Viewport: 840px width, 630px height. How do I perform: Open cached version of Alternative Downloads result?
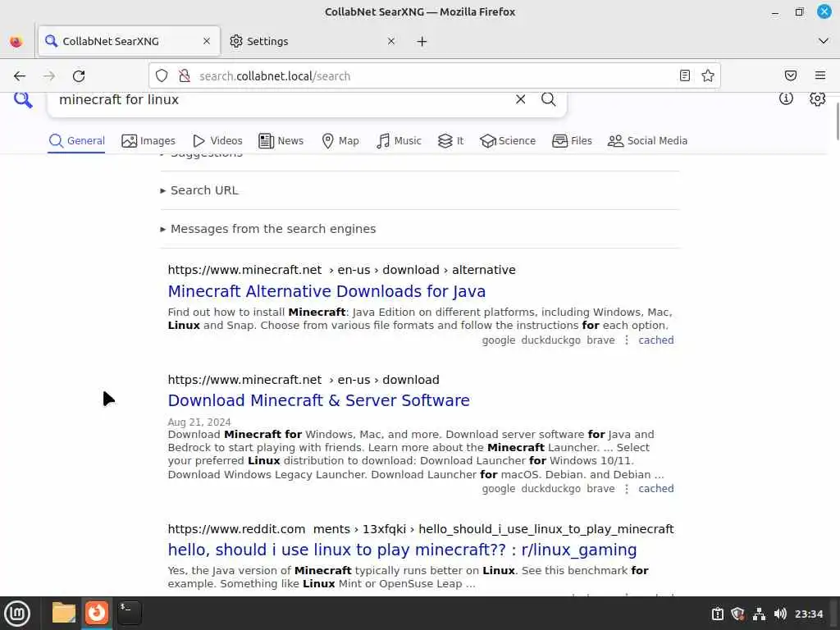tap(655, 340)
